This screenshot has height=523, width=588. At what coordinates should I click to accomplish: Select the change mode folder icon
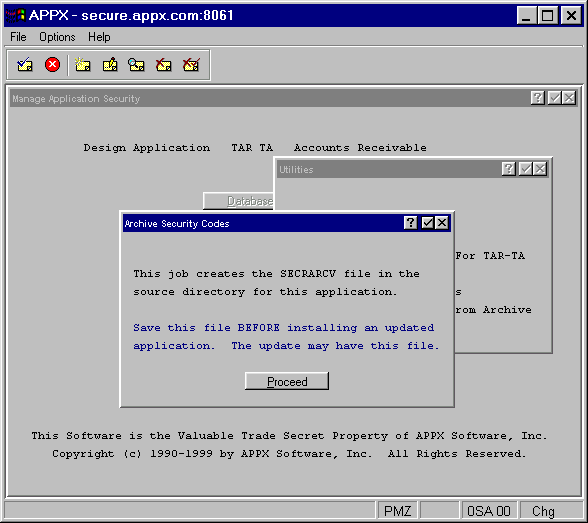click(x=110, y=65)
